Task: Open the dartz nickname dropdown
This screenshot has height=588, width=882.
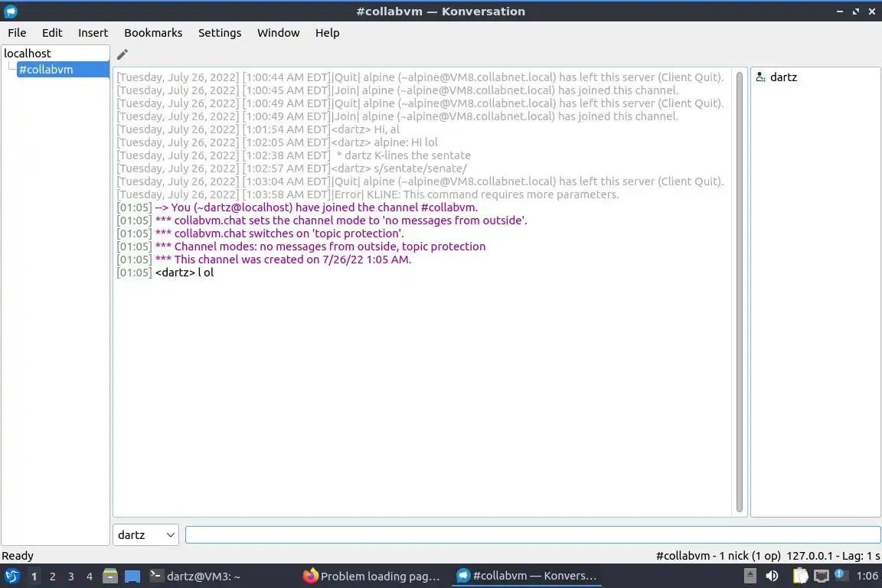Action: [145, 534]
